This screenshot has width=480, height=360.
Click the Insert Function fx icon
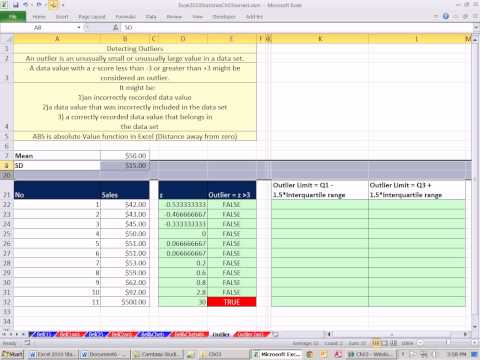[116, 28]
